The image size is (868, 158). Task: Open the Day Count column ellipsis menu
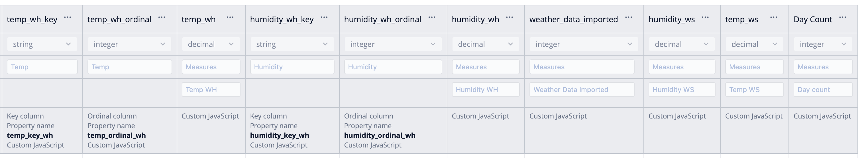843,18
